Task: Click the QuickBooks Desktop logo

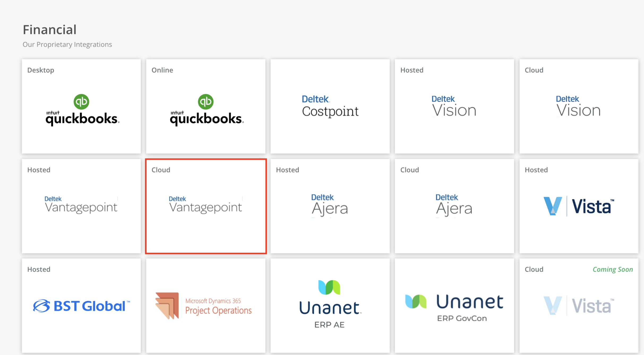Action: click(x=82, y=110)
